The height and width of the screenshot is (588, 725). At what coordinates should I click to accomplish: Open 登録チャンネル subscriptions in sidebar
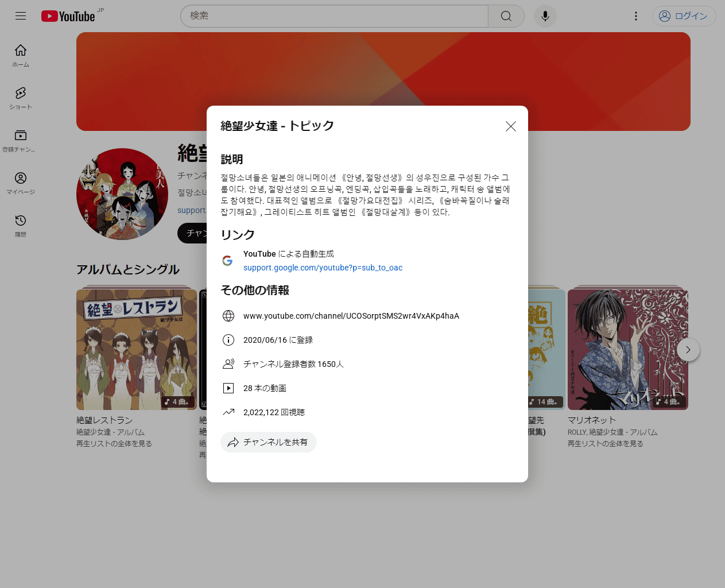pyautogui.click(x=21, y=140)
